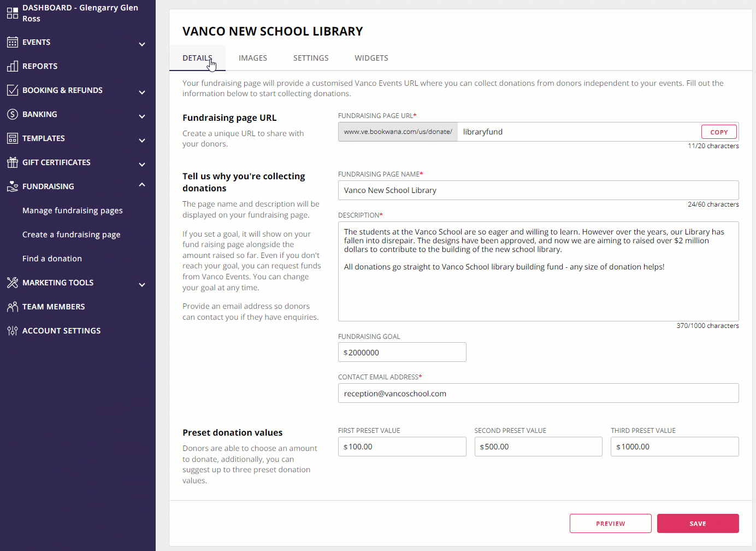Viewport: 756px width, 551px height.
Task: Click the Banking dollar icon
Action: click(x=12, y=114)
